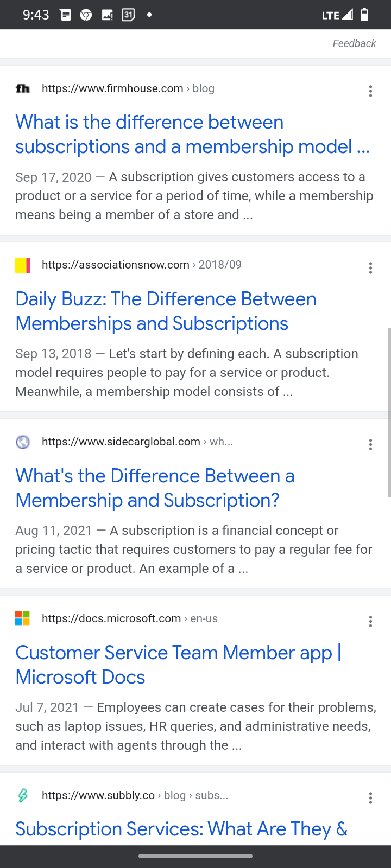Open the Microsoft Docs result's three-dot menu
391x868 pixels.
coord(370,621)
